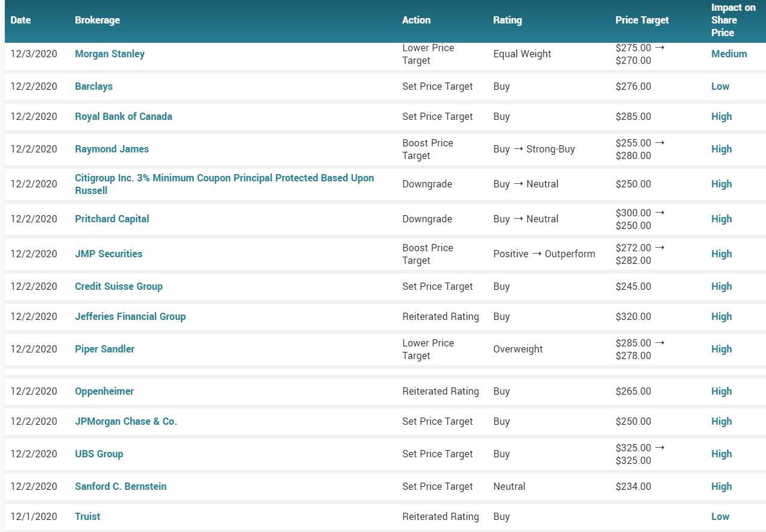Click the Price Target column header
This screenshot has width=766, height=532.
(x=642, y=20)
